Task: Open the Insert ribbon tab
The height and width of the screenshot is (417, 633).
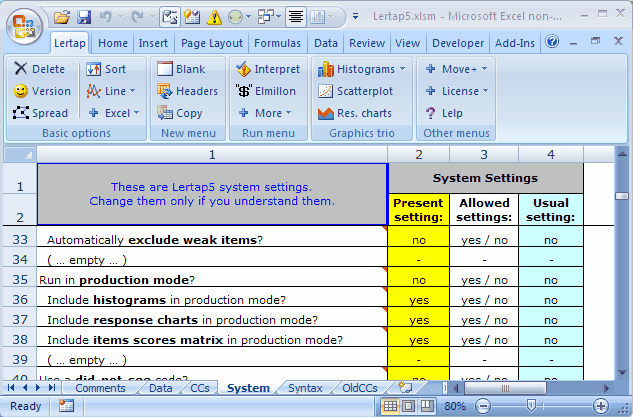Action: pos(153,43)
